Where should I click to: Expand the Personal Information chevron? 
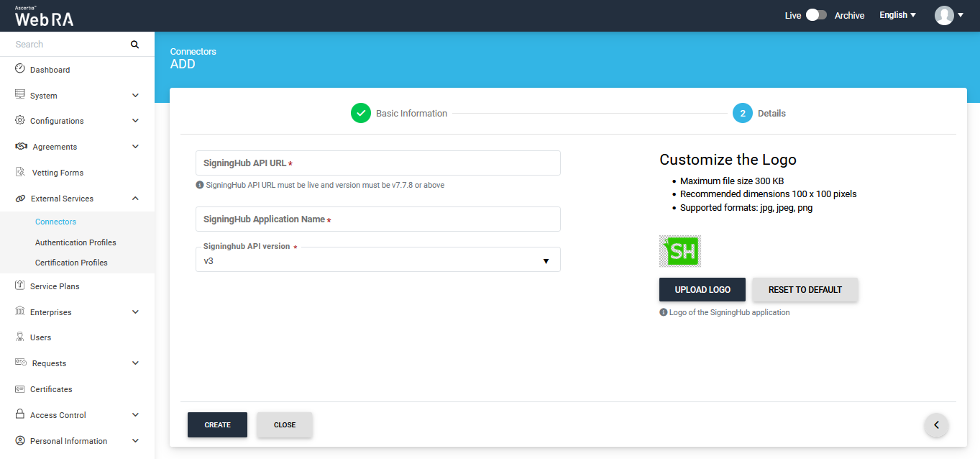click(x=135, y=441)
